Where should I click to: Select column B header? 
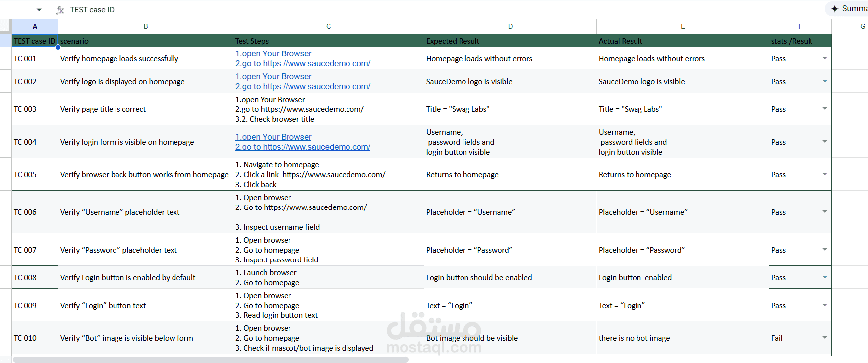pyautogui.click(x=146, y=26)
